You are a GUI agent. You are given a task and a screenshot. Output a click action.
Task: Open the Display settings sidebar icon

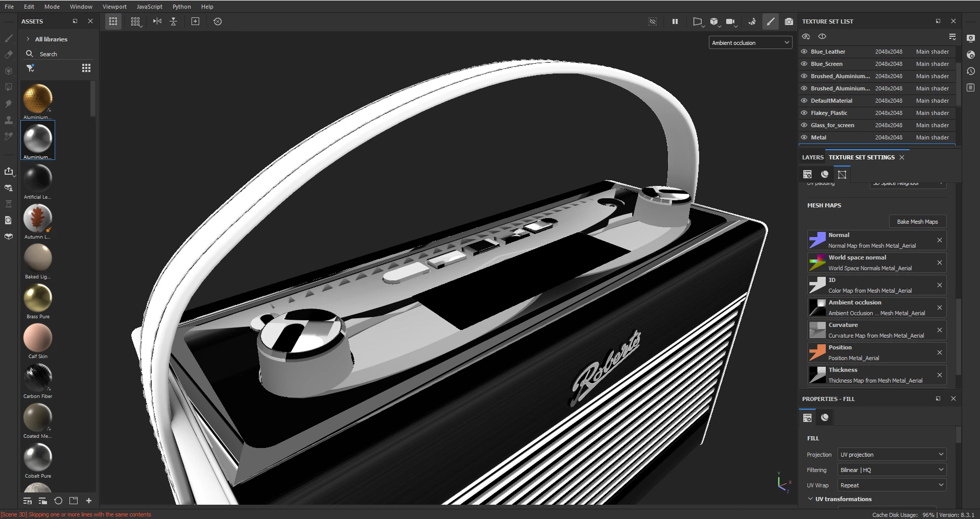pyautogui.click(x=971, y=38)
